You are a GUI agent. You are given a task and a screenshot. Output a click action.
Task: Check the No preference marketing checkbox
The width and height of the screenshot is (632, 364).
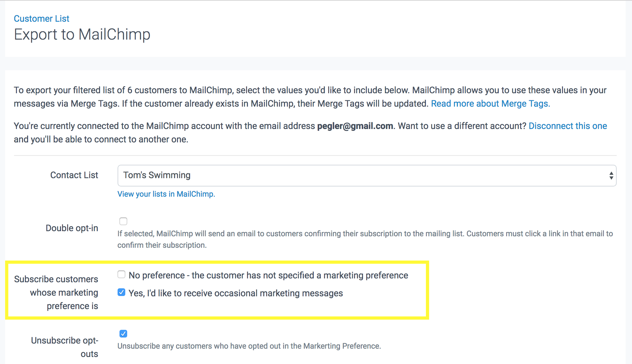(x=121, y=275)
